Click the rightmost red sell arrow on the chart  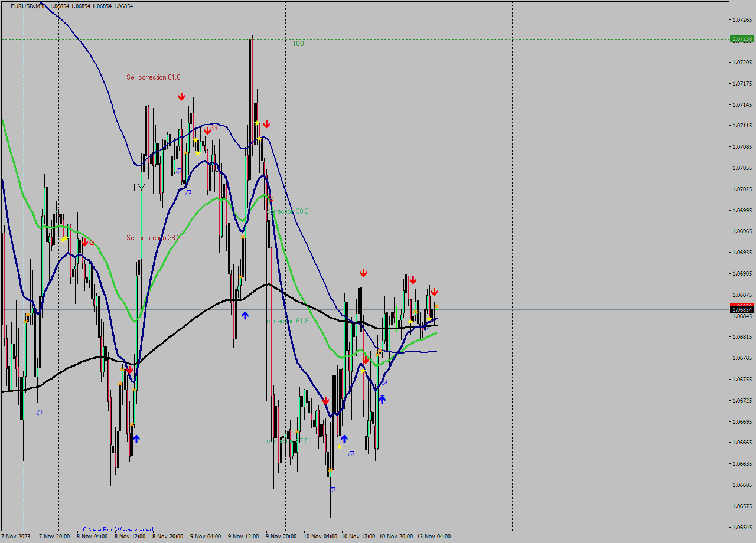coord(434,292)
